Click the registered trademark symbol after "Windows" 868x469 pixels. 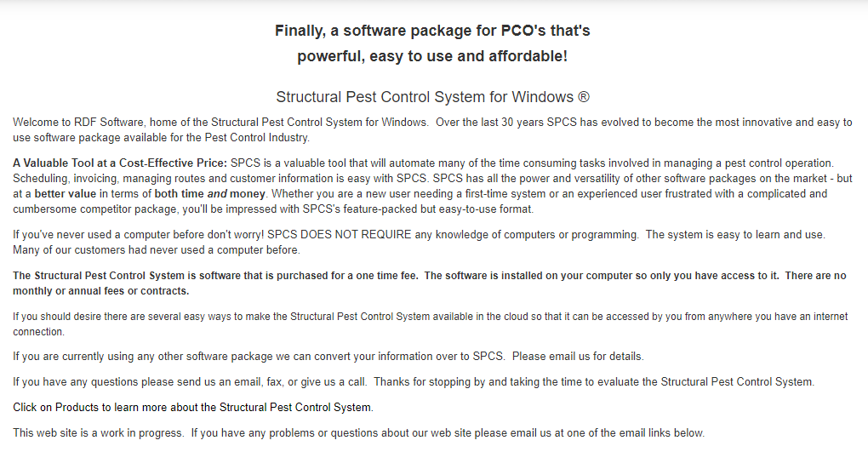[x=583, y=97]
